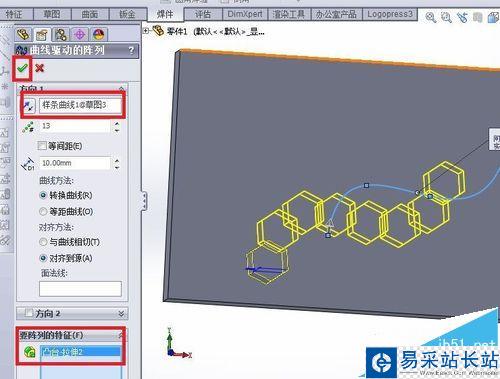Click the 零件1 part icon in flyout tree

(159, 31)
